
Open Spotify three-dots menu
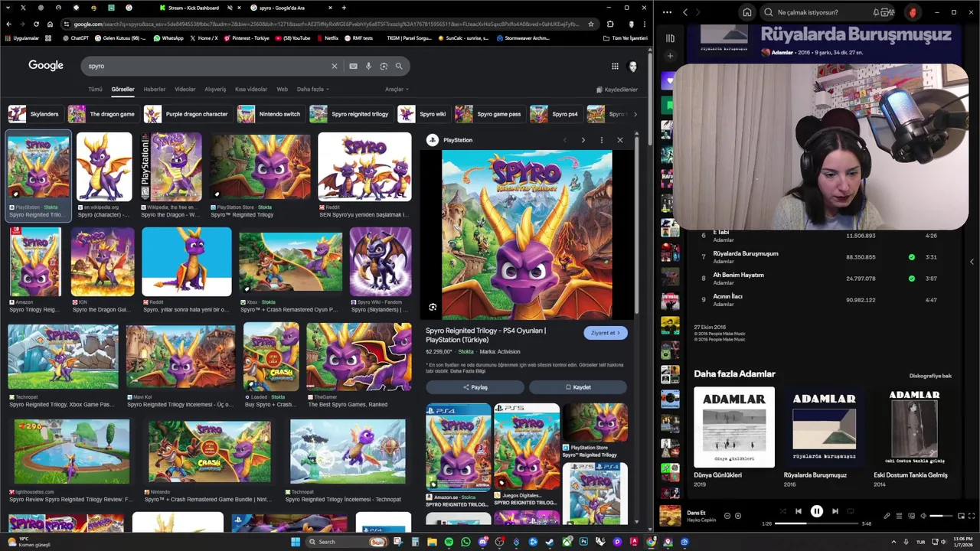point(667,12)
